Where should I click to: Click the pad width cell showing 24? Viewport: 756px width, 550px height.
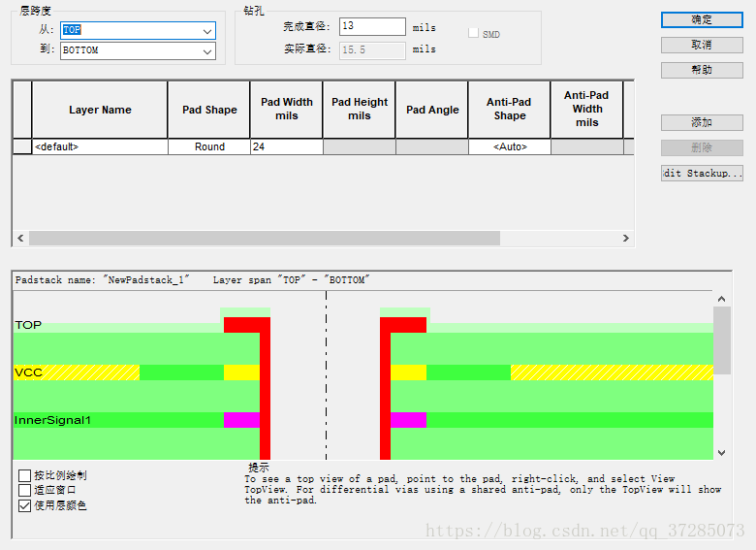286,146
